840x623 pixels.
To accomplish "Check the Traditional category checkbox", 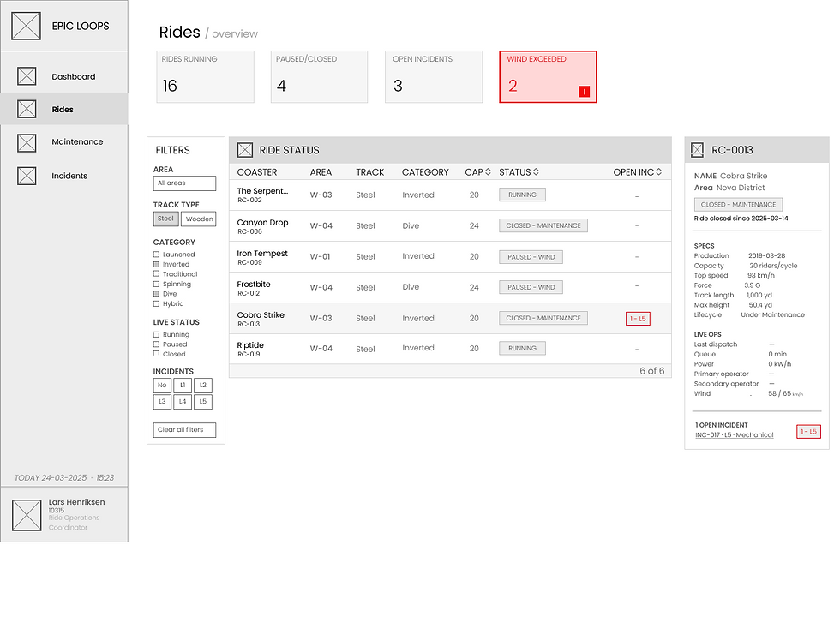I will point(156,273).
